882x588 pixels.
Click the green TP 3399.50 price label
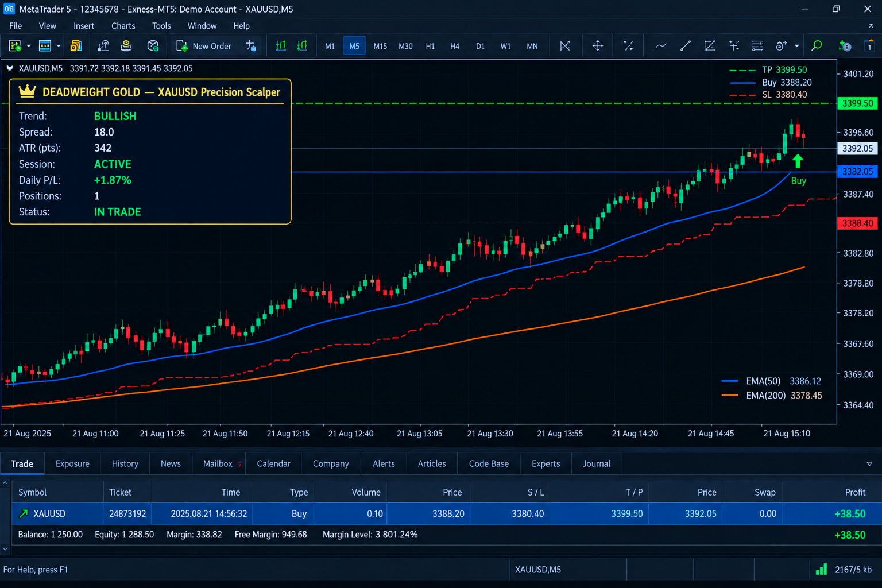tap(857, 103)
